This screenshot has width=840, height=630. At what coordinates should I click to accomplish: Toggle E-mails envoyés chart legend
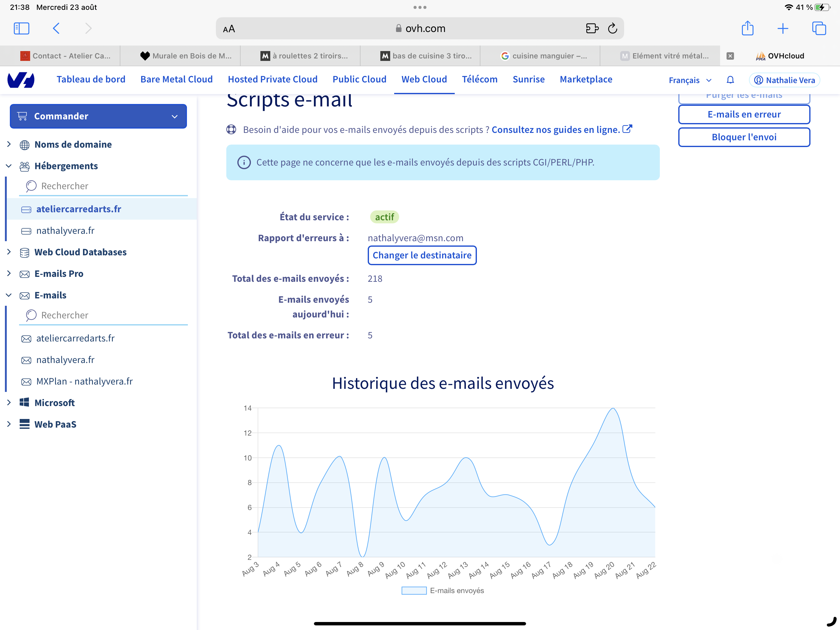443,591
